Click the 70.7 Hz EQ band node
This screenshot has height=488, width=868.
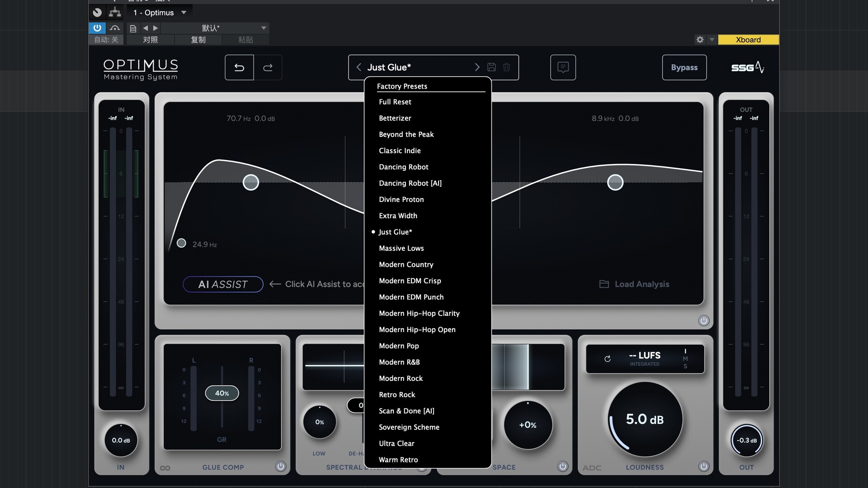point(251,183)
